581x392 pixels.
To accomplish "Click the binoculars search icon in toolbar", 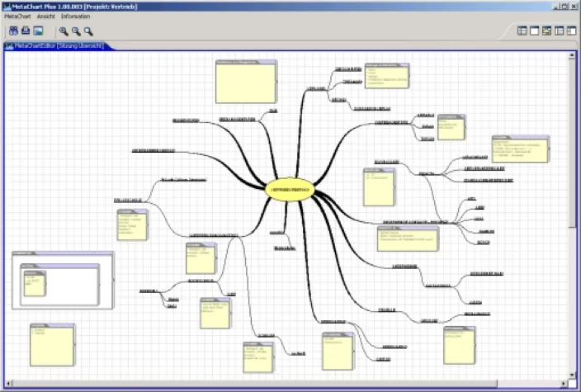I will tap(13, 31).
